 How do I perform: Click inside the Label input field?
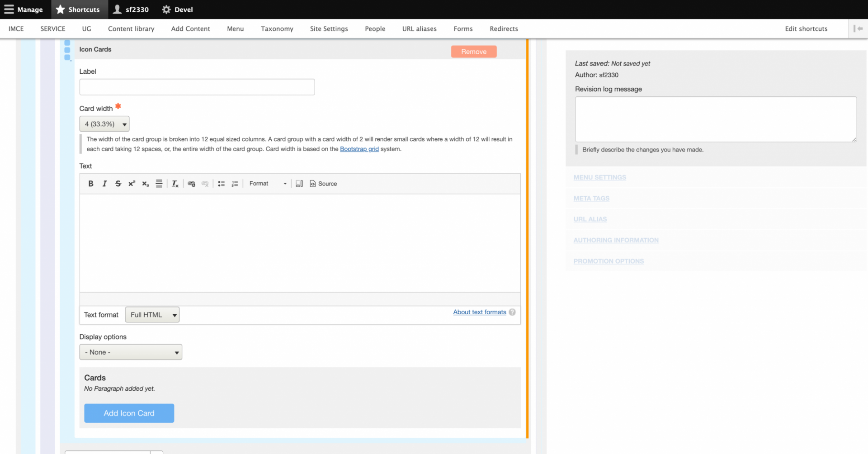coord(197,87)
